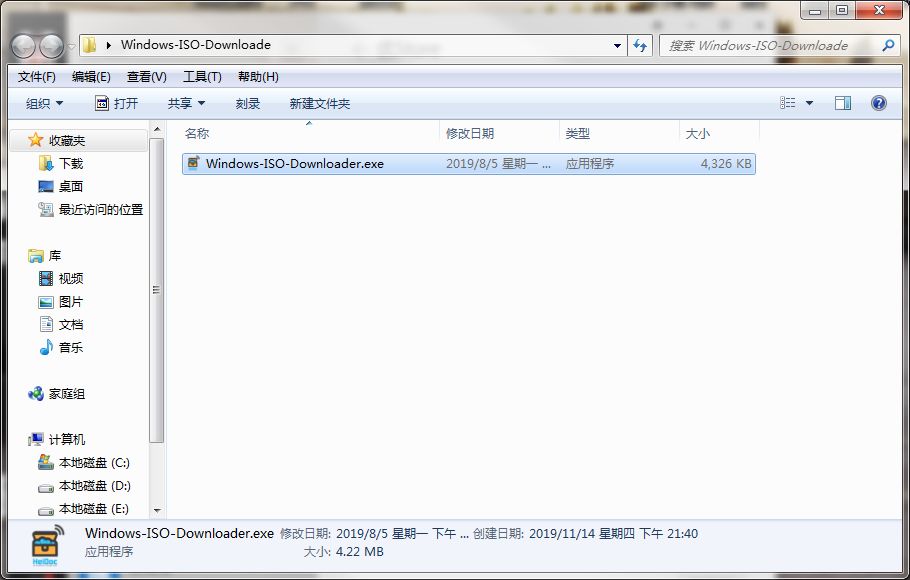Sort by 大小 column header
The height and width of the screenshot is (580, 910).
coord(698,134)
